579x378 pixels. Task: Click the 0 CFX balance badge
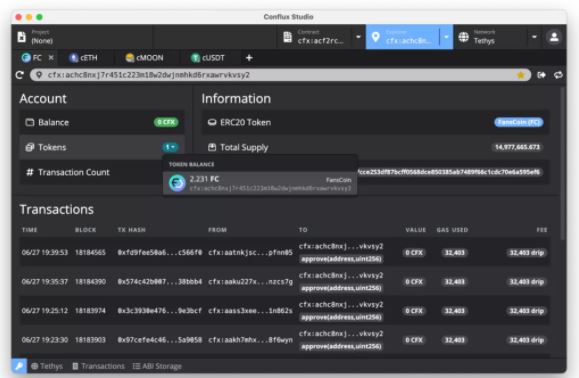click(166, 122)
